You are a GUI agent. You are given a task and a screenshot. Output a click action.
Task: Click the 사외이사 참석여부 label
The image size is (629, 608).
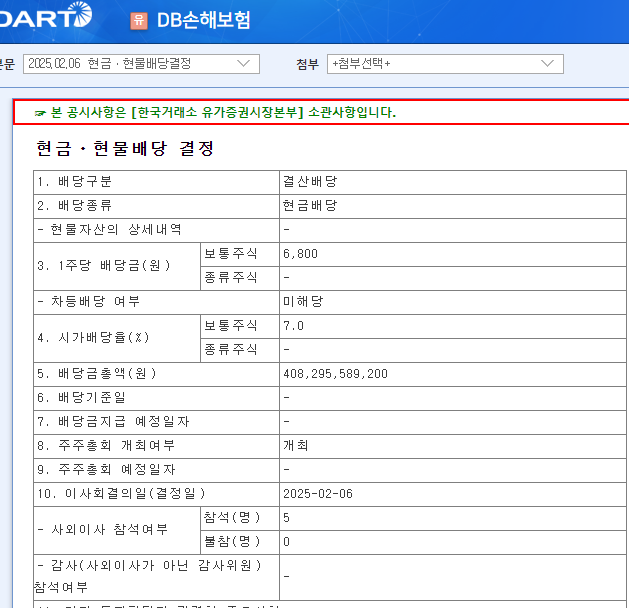click(102, 530)
